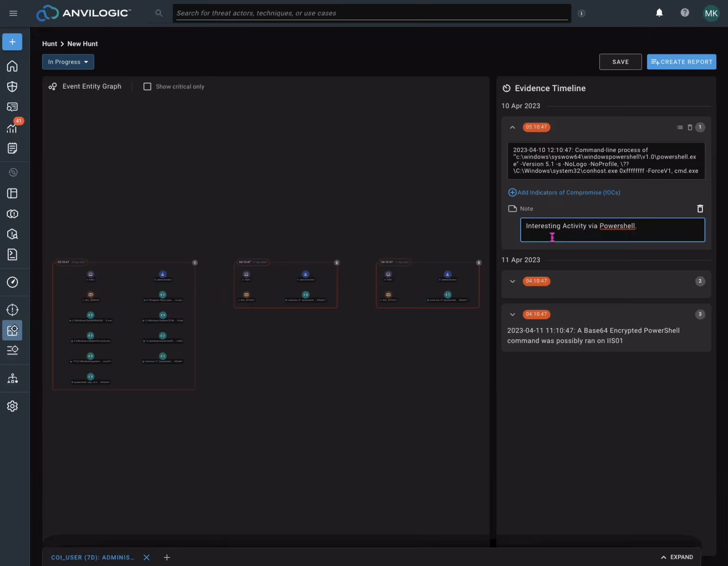Click the SAVE button
Viewport: 728px width, 566px height.
(620, 62)
